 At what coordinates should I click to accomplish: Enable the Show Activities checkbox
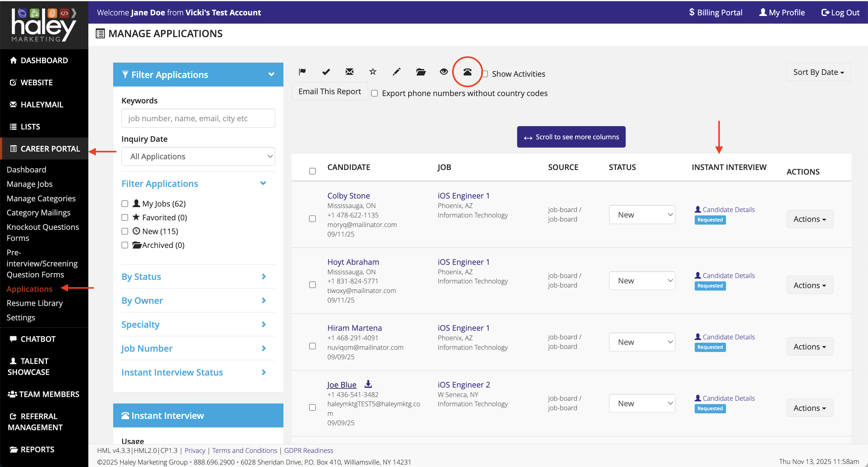(485, 74)
